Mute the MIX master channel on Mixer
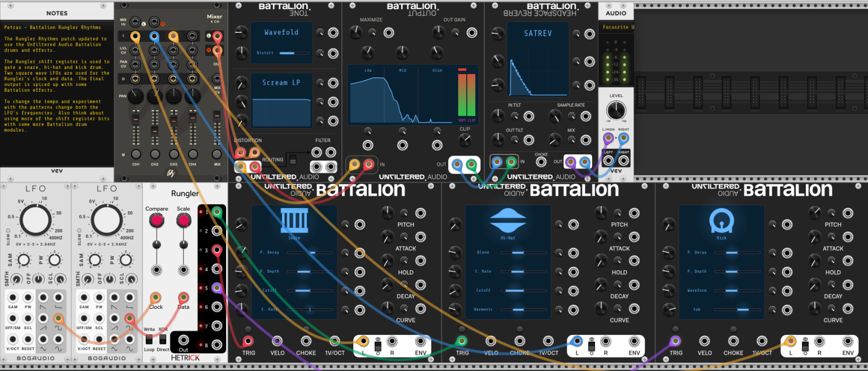This screenshot has height=371, width=868. (216, 154)
